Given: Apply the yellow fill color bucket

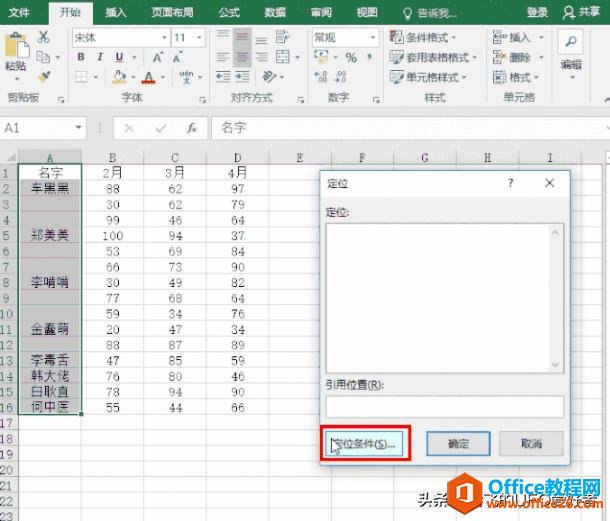Looking at the screenshot, I should 119,77.
